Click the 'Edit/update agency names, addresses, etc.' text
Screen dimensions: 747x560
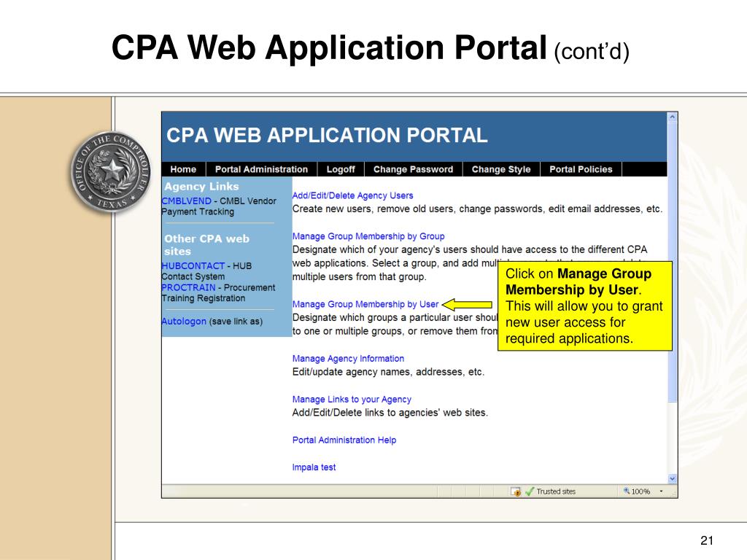[388, 372]
